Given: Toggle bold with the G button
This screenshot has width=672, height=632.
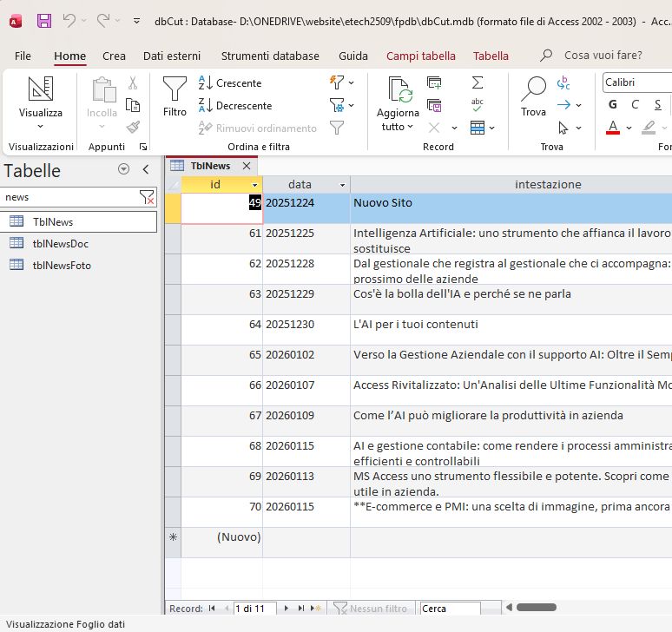Looking at the screenshot, I should pyautogui.click(x=613, y=104).
